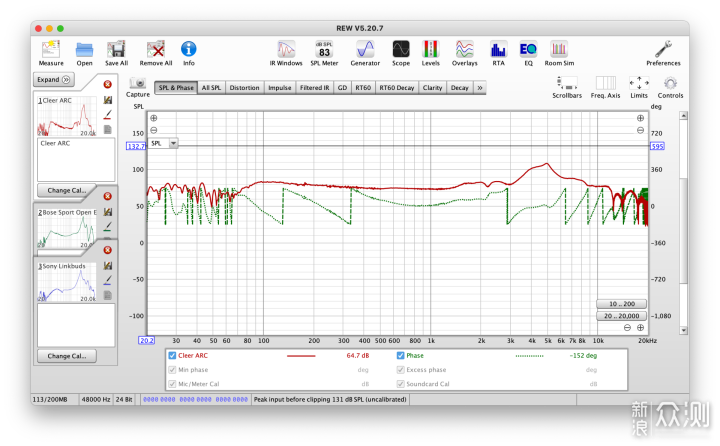Set frequency range to 20 .. 20,000
Viewport: 720px width, 446px height.
tap(622, 316)
